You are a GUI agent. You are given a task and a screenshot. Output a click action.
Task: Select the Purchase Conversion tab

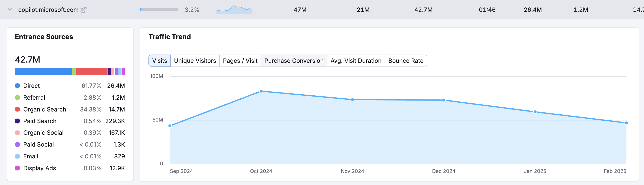294,61
